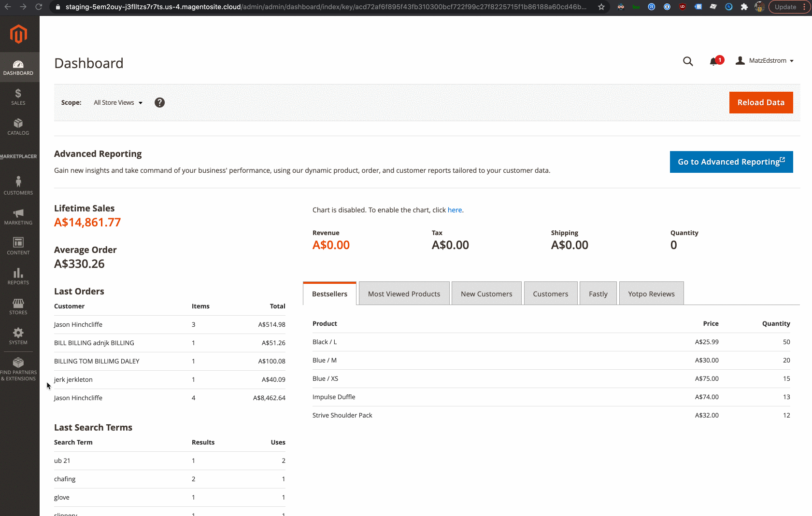This screenshot has height=516, width=812.
Task: Switch to the New Customers tab
Action: click(486, 293)
